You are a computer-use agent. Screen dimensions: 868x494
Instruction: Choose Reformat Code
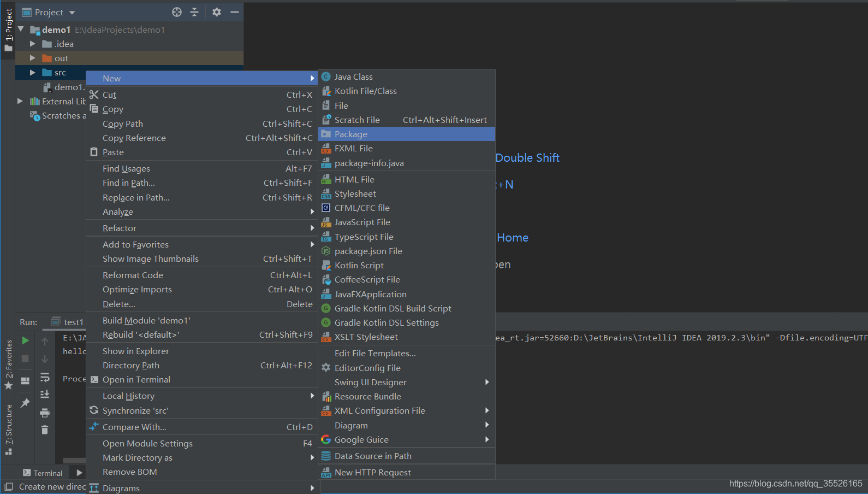point(202,275)
